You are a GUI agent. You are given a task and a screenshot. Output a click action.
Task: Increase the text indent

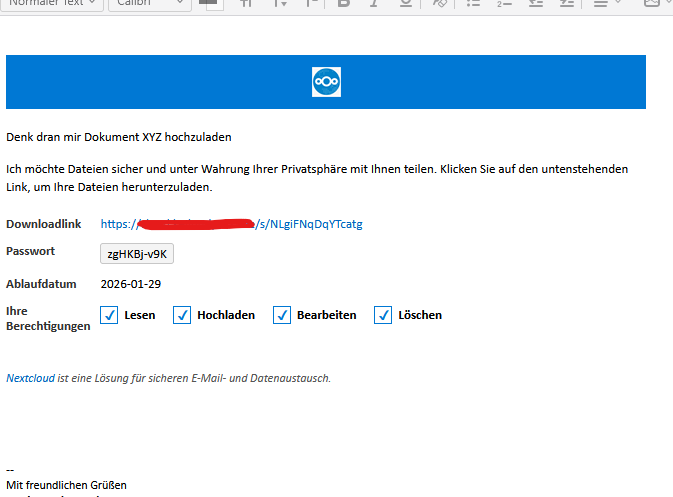pyautogui.click(x=566, y=4)
